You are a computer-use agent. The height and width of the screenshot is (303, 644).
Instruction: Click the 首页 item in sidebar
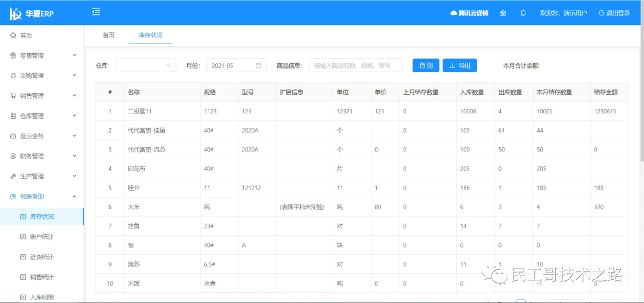[x=42, y=36]
